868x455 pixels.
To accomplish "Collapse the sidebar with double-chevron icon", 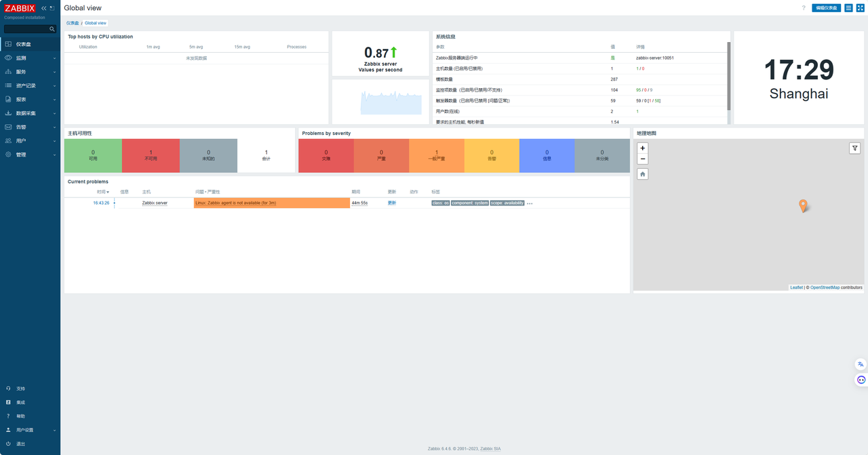I will [x=44, y=8].
